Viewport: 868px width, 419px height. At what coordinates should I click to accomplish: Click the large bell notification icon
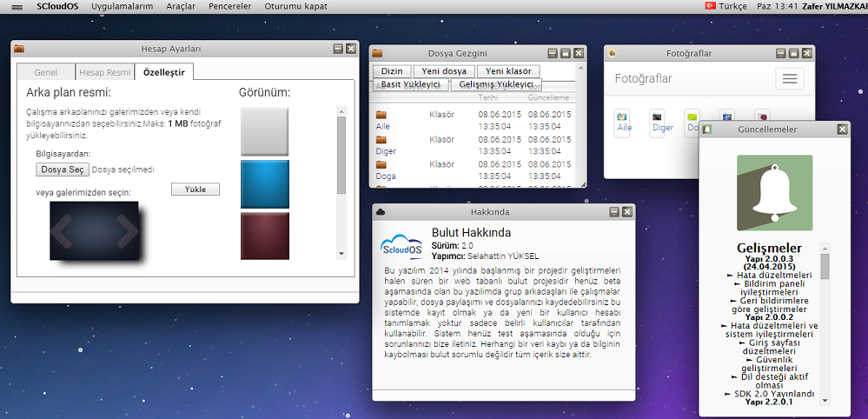[774, 193]
